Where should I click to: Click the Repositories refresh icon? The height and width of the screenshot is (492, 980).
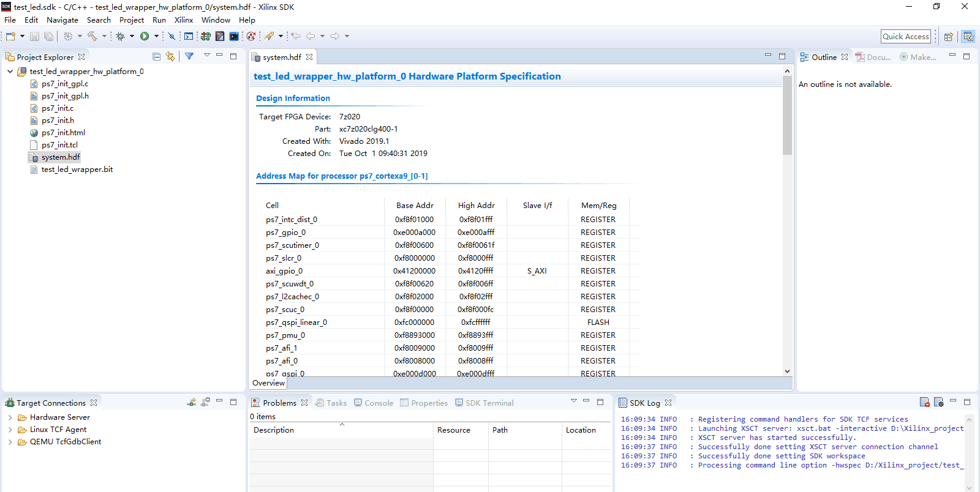click(x=251, y=36)
